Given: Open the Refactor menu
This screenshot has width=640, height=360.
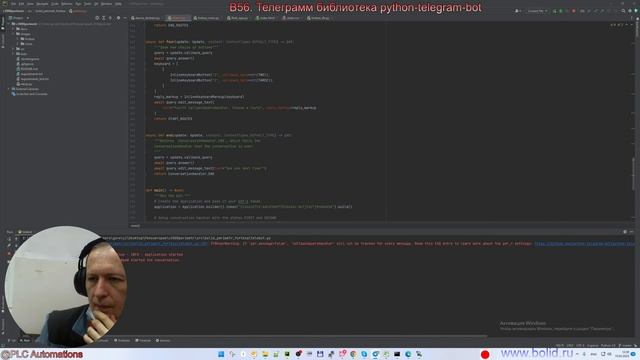Looking at the screenshot, I should [67, 4].
